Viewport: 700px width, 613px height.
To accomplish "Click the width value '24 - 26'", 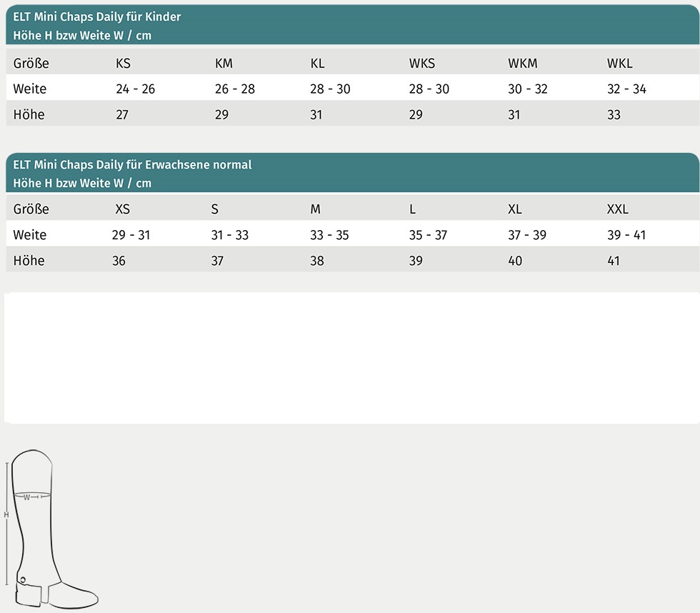I will click(x=135, y=89).
